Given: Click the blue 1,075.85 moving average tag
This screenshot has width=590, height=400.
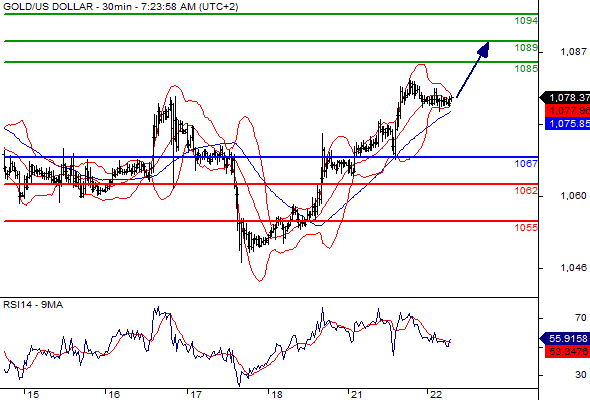Looking at the screenshot, I should pos(567,124).
